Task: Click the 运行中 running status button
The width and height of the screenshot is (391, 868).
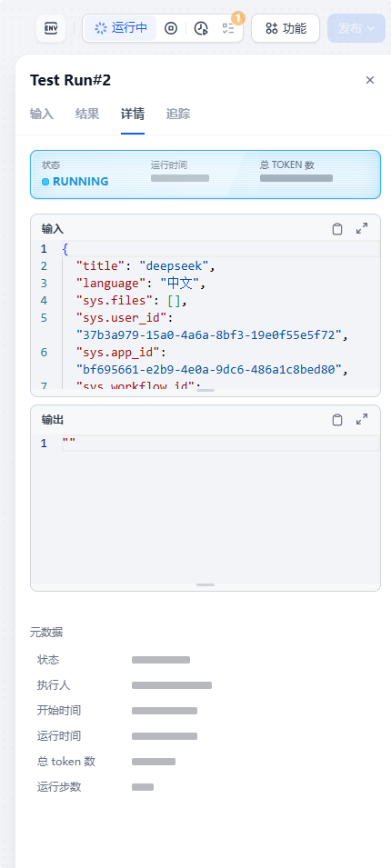Action: [121, 28]
